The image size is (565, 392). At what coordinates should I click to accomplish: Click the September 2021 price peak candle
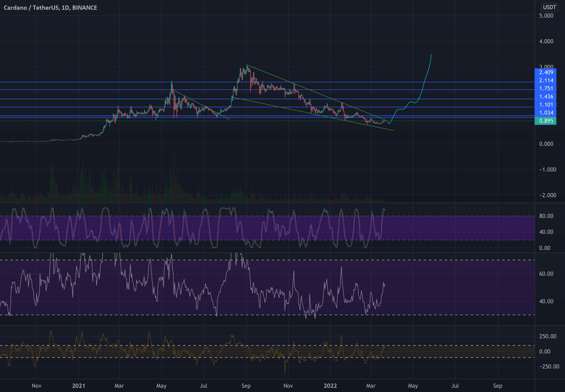click(247, 68)
